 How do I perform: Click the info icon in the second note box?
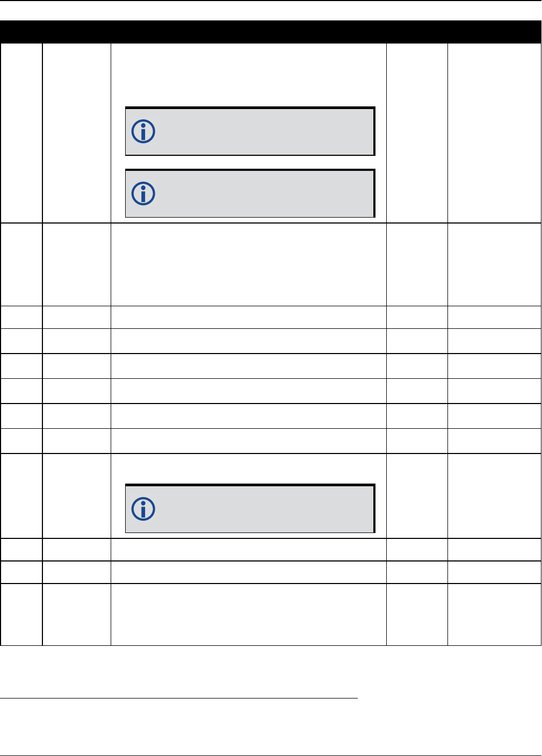[143, 193]
